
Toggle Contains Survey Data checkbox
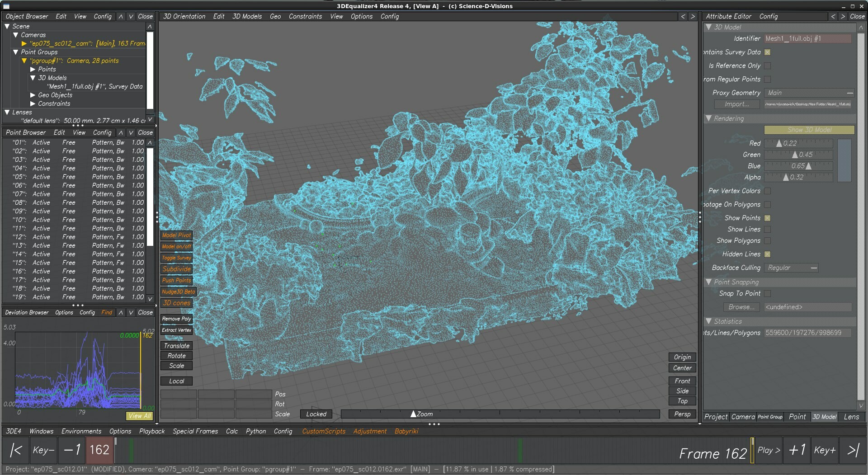(767, 52)
